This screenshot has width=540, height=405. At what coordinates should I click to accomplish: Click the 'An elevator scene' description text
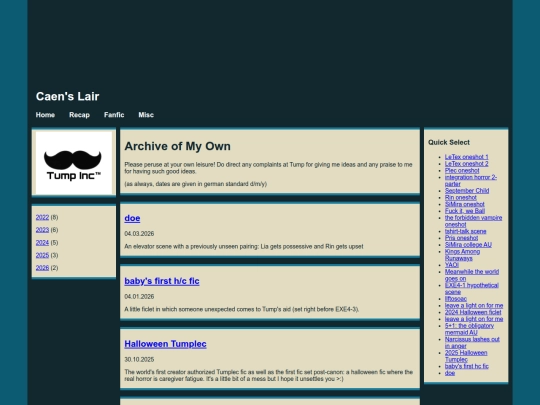point(244,247)
